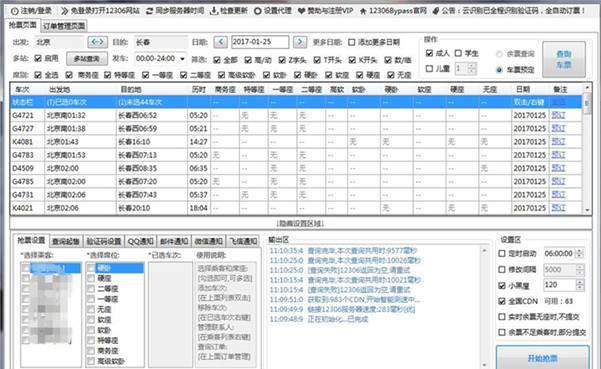Click the 注销/登录 power icon
The width and height of the screenshot is (601, 369).
(x=14, y=11)
